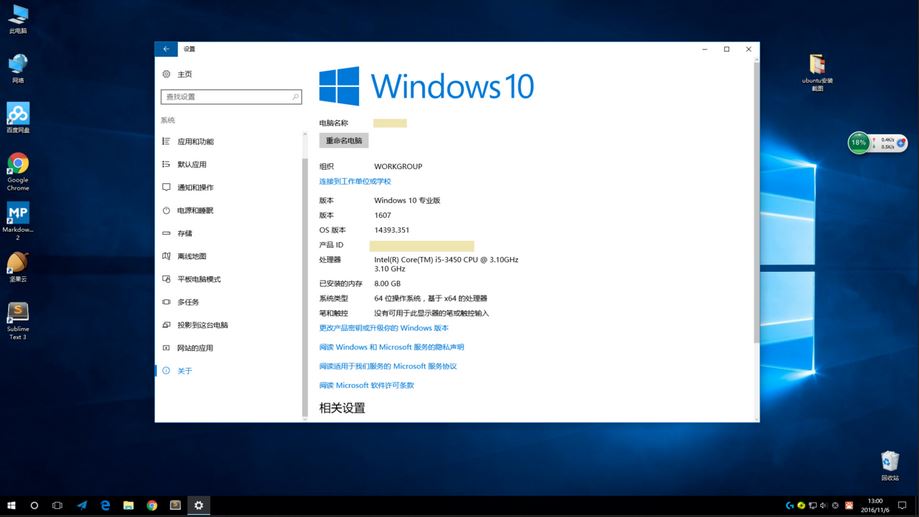Click the red input method tray icon

[x=849, y=505]
